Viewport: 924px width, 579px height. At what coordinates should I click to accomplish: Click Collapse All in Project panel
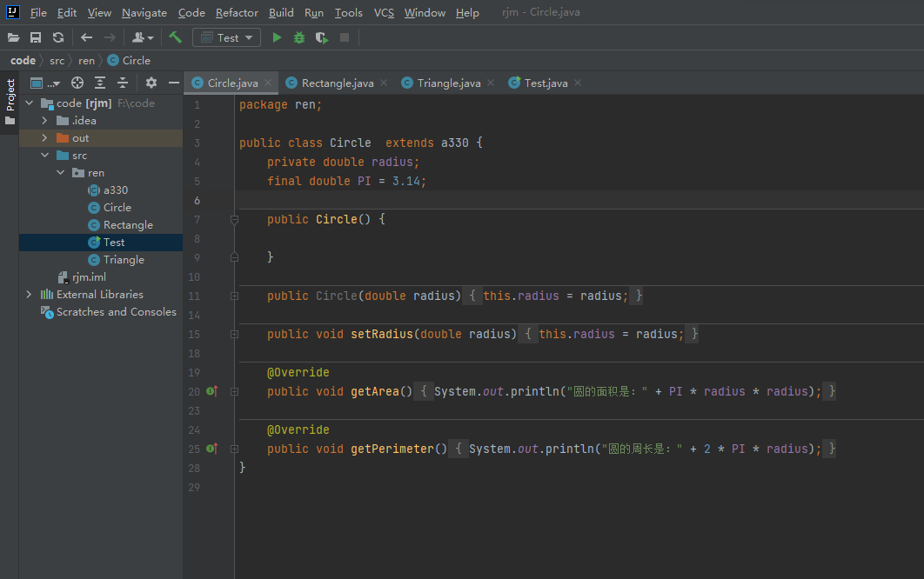(x=123, y=83)
